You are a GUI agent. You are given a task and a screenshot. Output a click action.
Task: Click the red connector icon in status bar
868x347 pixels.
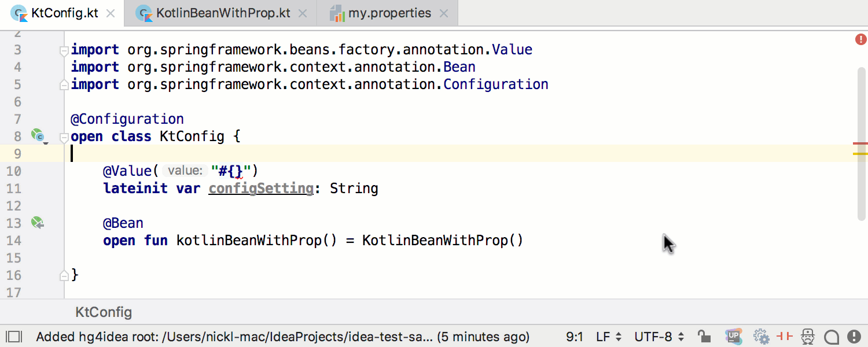pyautogui.click(x=785, y=336)
